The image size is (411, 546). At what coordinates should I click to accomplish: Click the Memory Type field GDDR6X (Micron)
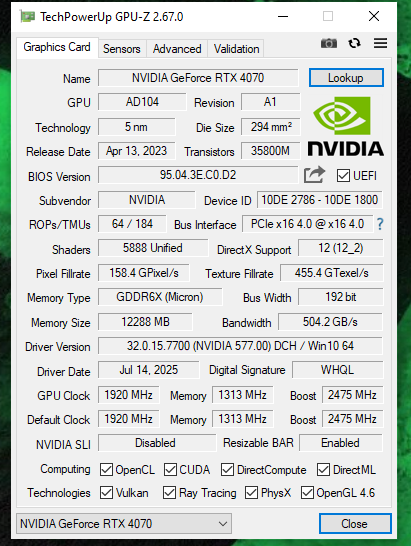[160, 297]
